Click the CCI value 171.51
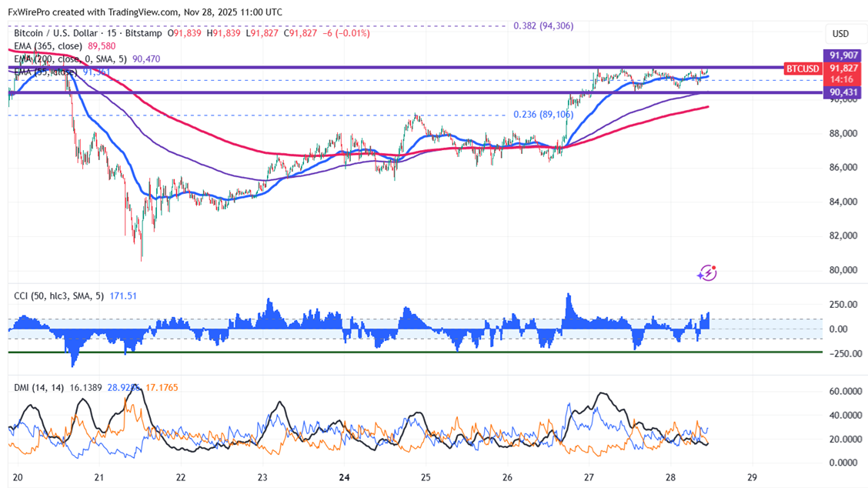 click(x=123, y=296)
